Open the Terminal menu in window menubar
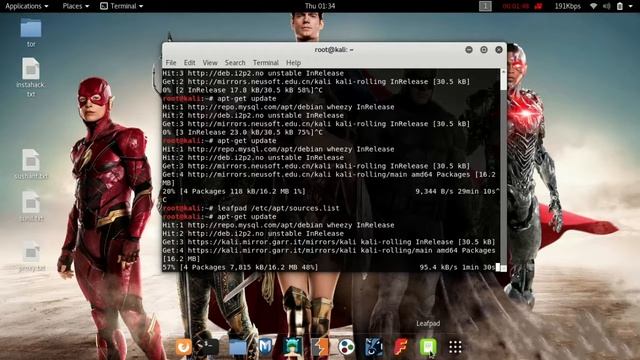Image resolution: width=640 pixels, height=360 pixels. (266, 62)
